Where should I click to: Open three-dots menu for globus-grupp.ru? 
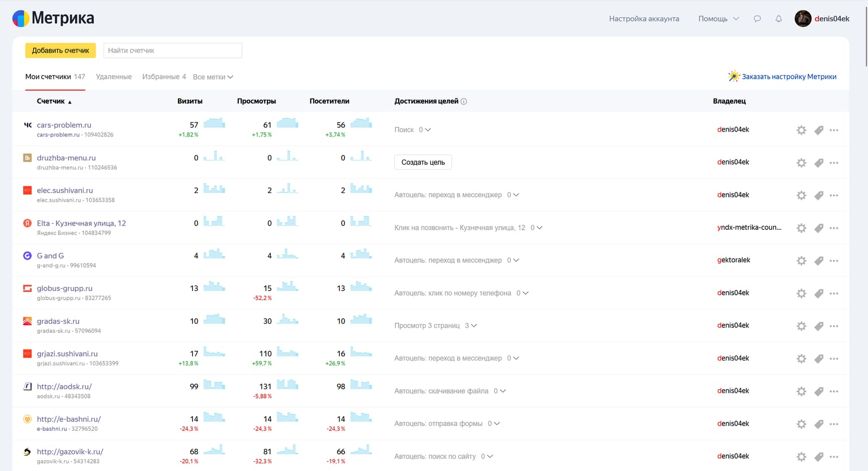(834, 293)
